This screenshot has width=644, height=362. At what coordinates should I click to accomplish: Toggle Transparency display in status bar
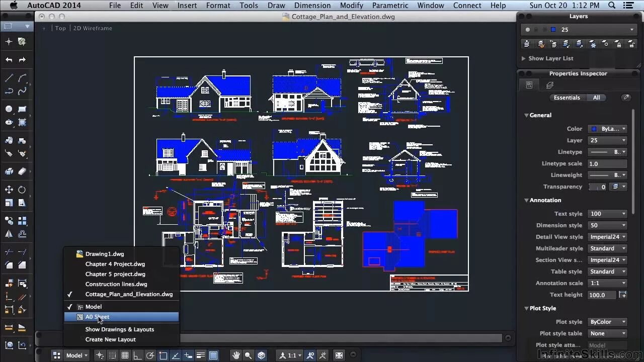[213, 355]
